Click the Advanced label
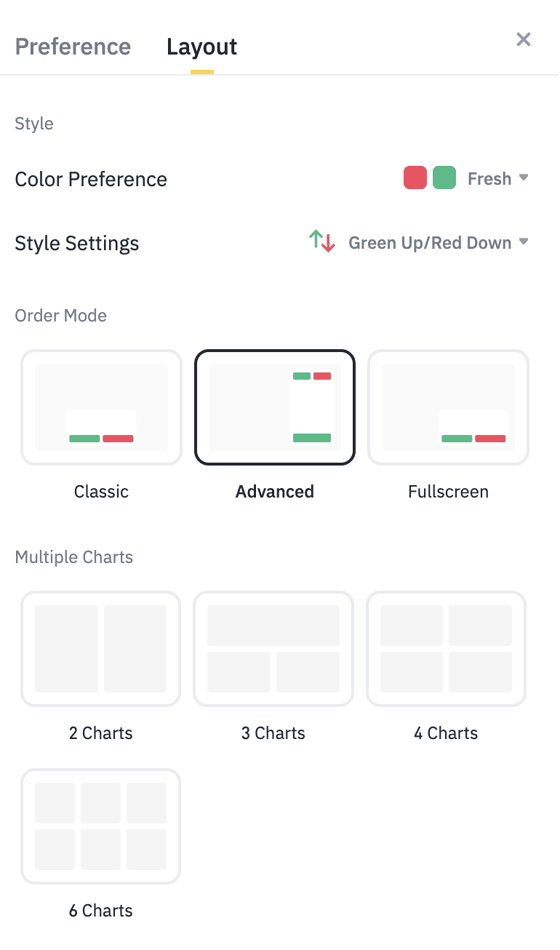This screenshot has height=950, width=560. (x=275, y=492)
